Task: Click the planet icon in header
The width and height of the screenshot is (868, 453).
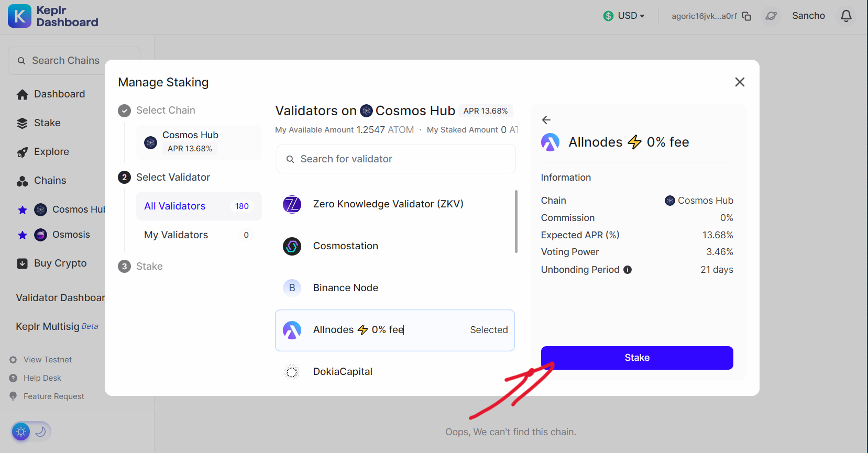Action: [x=771, y=16]
